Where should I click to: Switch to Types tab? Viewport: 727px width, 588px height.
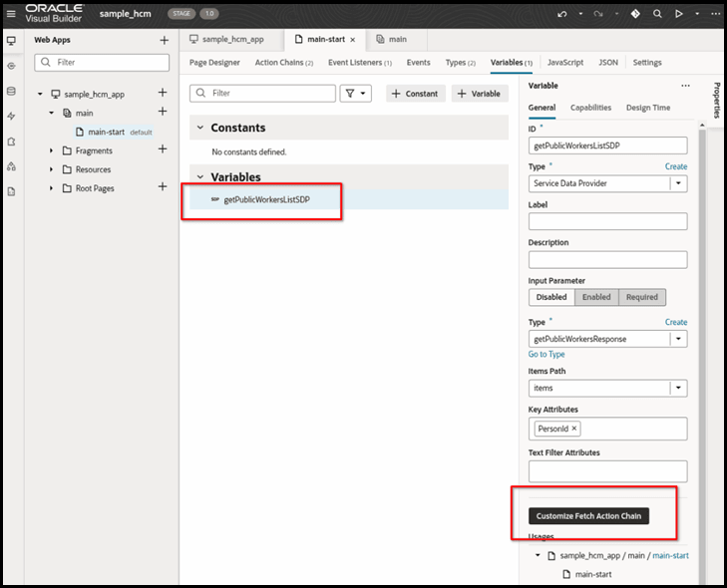(461, 63)
